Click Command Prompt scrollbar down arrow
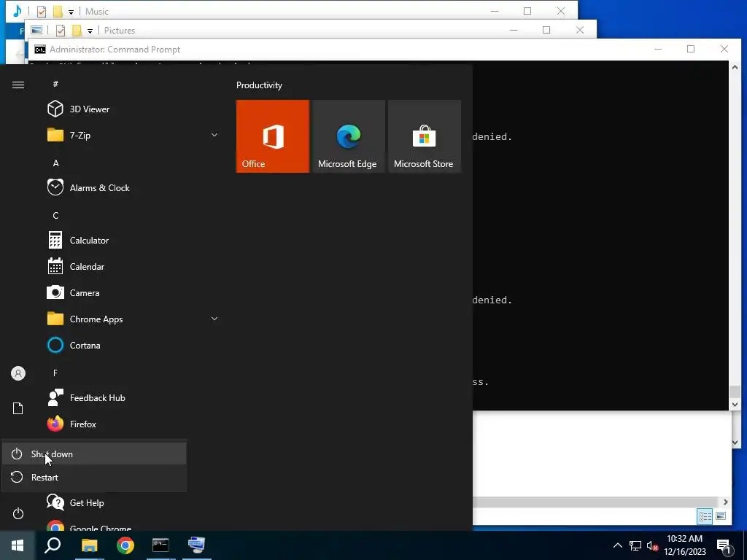Viewport: 747px width, 560px height. [x=735, y=405]
